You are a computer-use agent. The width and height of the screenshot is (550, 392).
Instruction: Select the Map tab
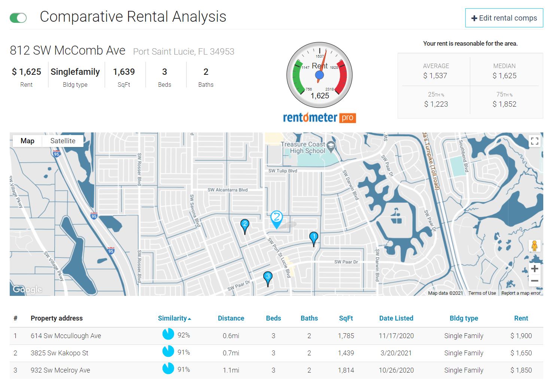pyautogui.click(x=27, y=141)
